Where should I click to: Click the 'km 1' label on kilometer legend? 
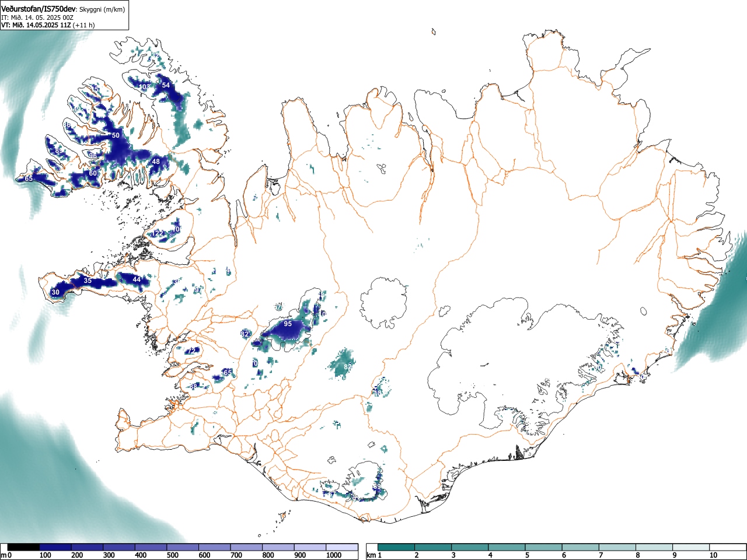coord(374,555)
